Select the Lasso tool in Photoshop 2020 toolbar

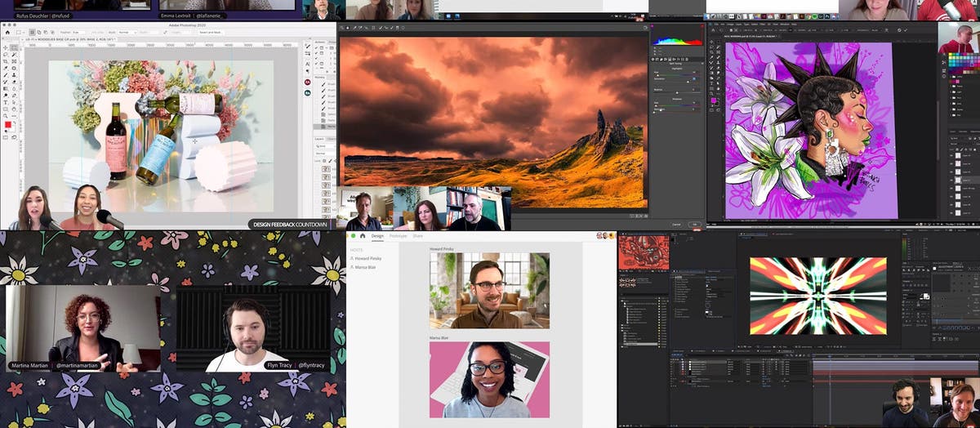[x=6, y=55]
